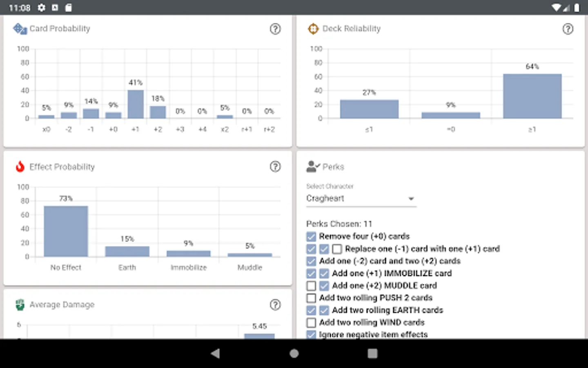588x368 pixels.
Task: Open help for Card Probability chart
Action: pyautogui.click(x=275, y=29)
